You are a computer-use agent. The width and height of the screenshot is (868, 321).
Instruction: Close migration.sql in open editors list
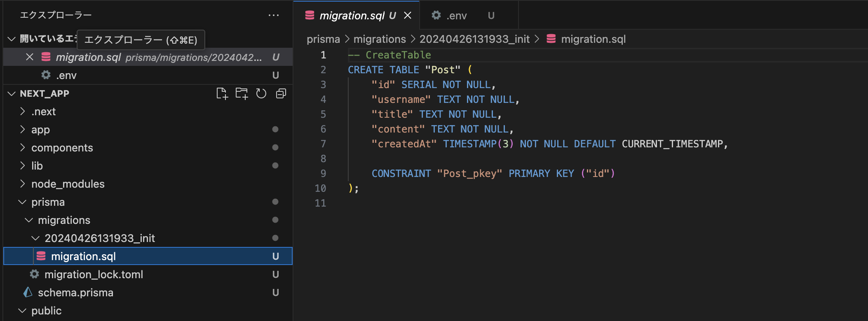coord(30,57)
